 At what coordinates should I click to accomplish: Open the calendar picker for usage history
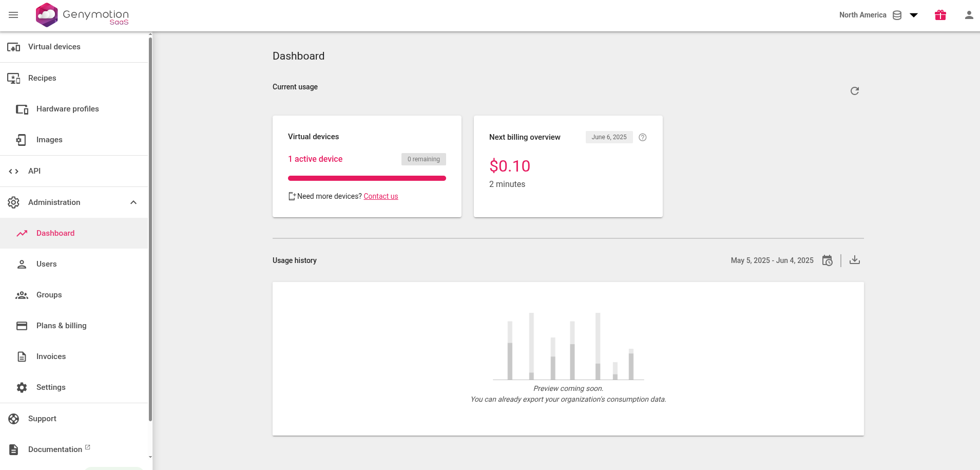827,260
